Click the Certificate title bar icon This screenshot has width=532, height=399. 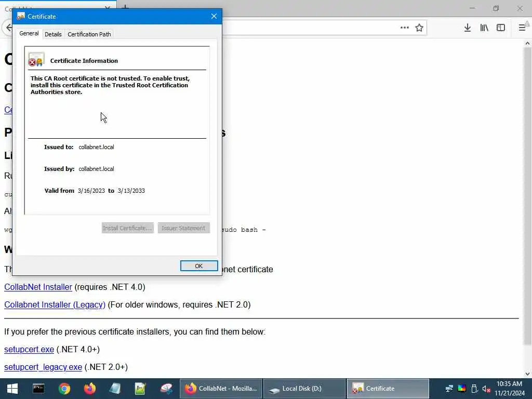21,16
